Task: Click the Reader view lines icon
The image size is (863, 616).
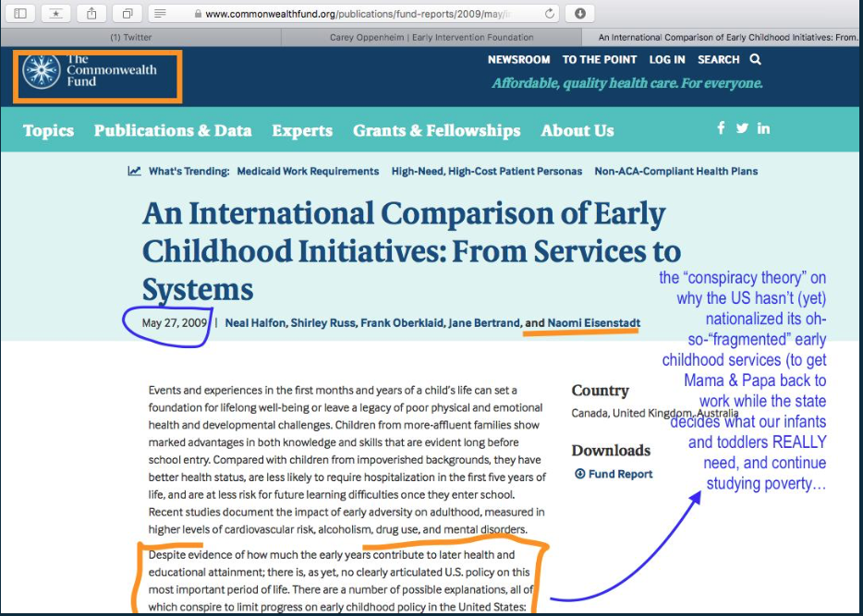Action: [160, 14]
